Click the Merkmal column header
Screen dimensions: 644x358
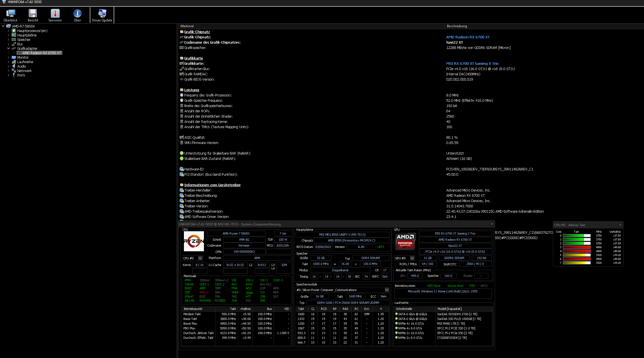(311, 26)
